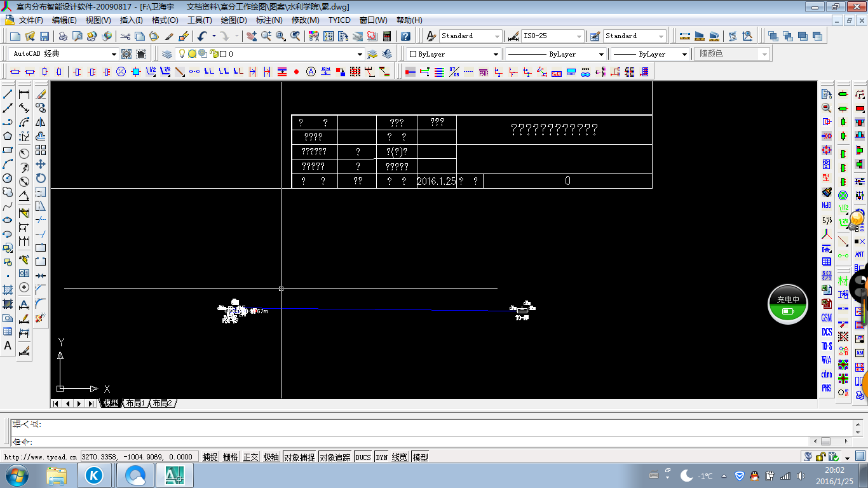Screen dimensions: 868x488
Task: Select the Line tool in Draw toolbar
Action: tap(8, 94)
